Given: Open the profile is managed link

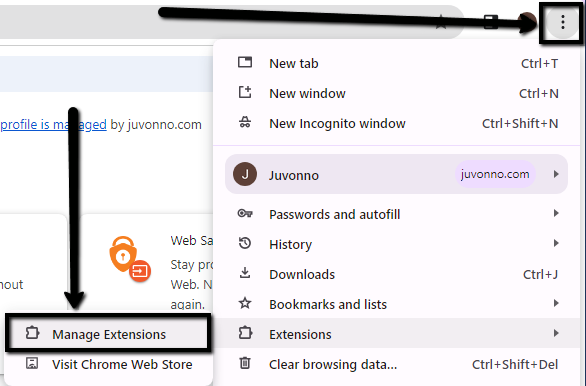Looking at the screenshot, I should [53, 124].
